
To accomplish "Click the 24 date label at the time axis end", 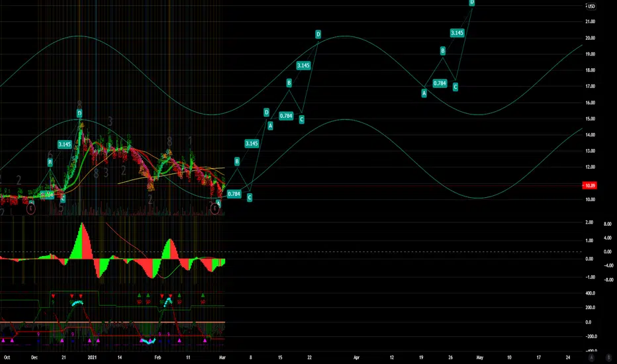I will (568, 357).
